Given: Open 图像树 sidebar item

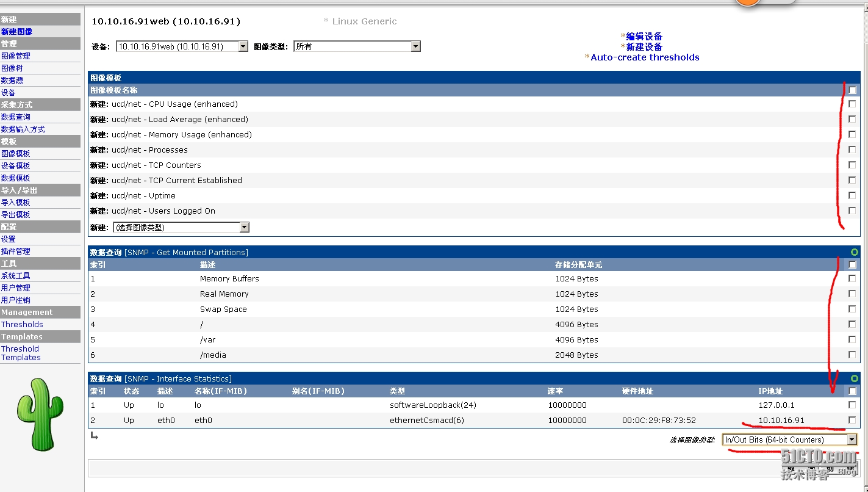Looking at the screenshot, I should pyautogui.click(x=12, y=68).
